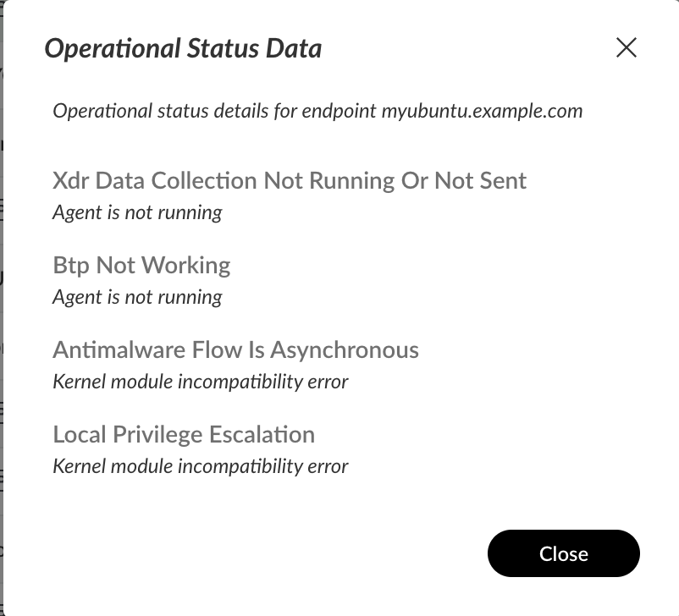679x616 pixels.
Task: Click the Operational Status Data title
Action: pyautogui.click(x=183, y=48)
